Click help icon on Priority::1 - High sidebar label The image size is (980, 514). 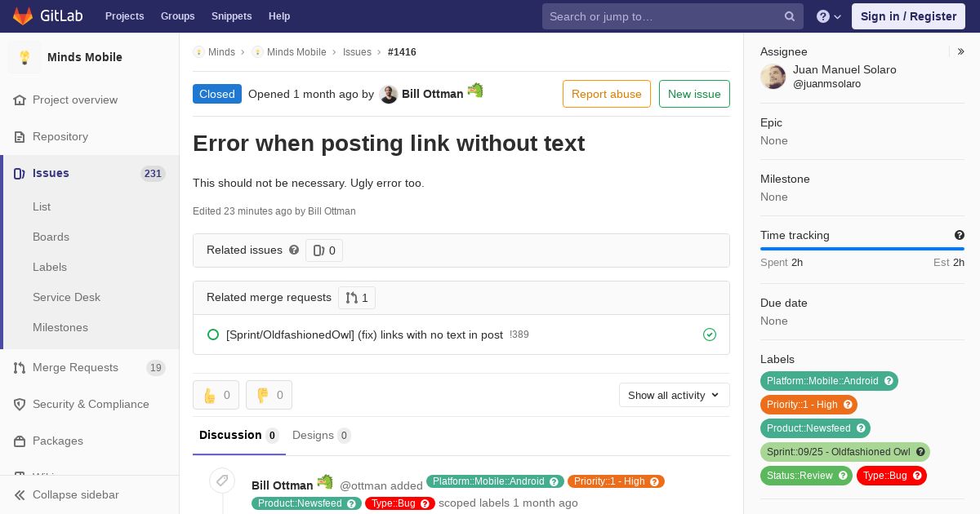pos(848,405)
